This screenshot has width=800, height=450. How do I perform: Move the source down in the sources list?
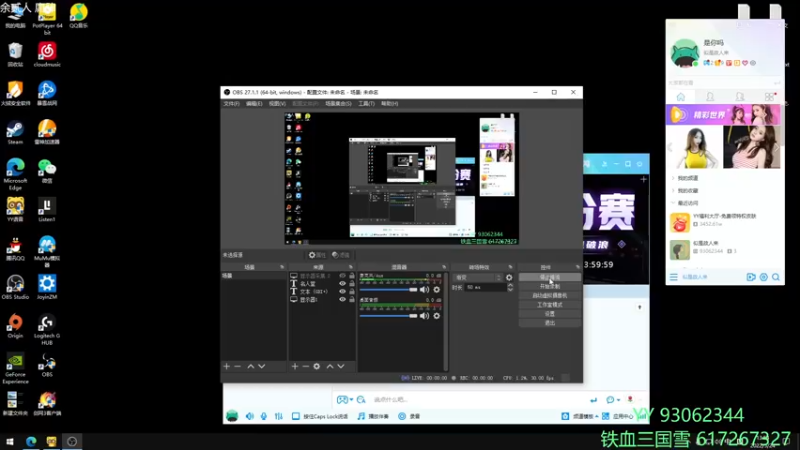tap(341, 366)
